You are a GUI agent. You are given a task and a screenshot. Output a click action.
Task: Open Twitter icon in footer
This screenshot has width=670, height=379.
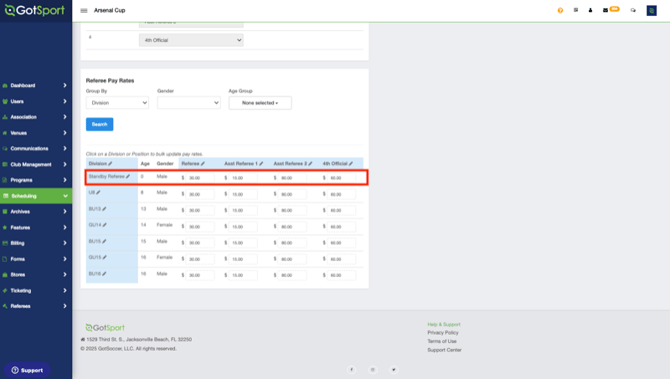(394, 370)
